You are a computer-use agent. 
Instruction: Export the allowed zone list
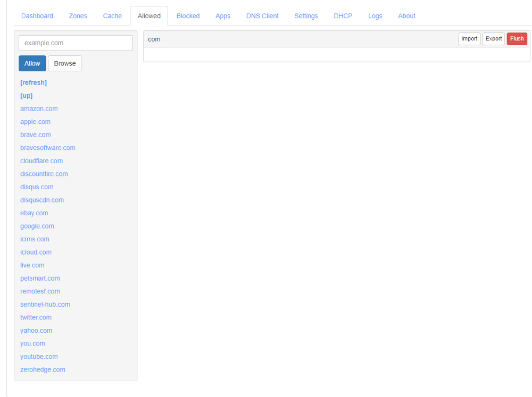click(494, 39)
